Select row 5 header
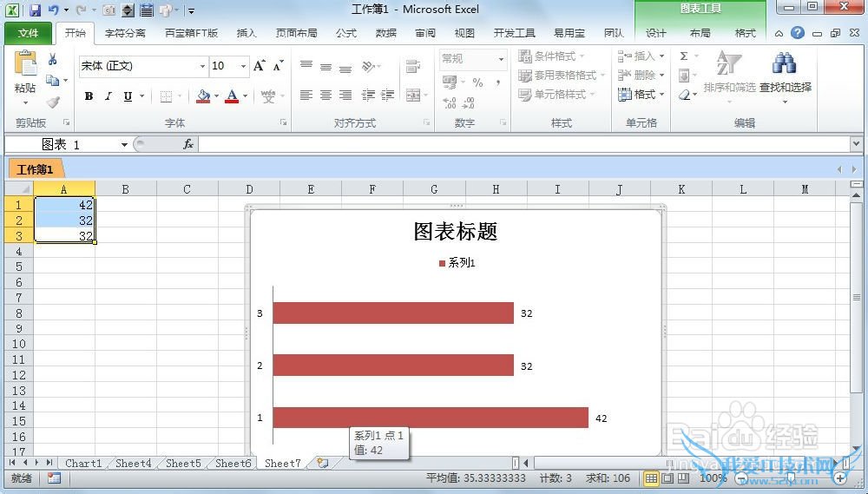Image resolution: width=868 pixels, height=494 pixels. click(19, 267)
